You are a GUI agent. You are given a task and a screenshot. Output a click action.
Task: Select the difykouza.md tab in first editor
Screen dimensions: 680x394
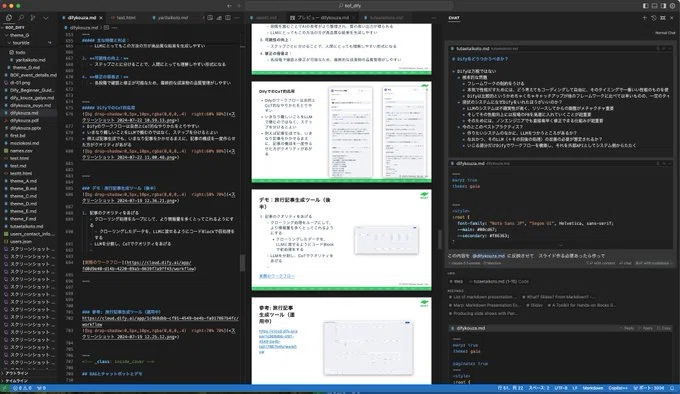point(82,18)
